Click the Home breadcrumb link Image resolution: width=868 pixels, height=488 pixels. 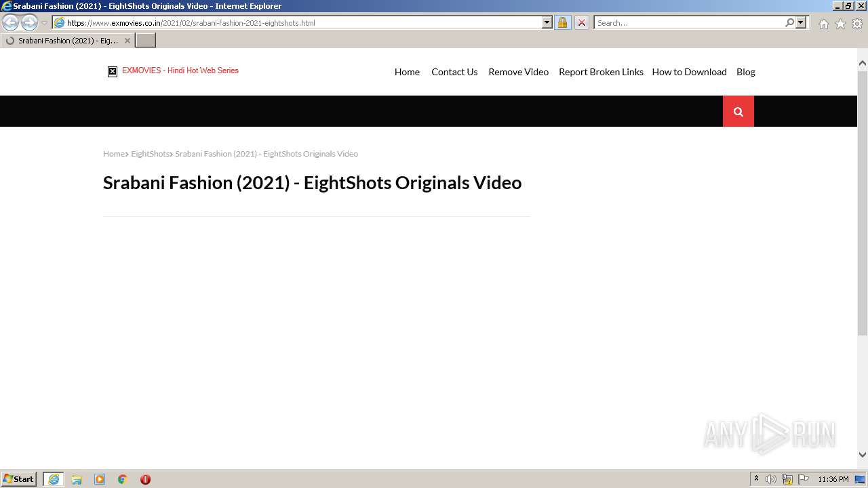click(x=114, y=154)
